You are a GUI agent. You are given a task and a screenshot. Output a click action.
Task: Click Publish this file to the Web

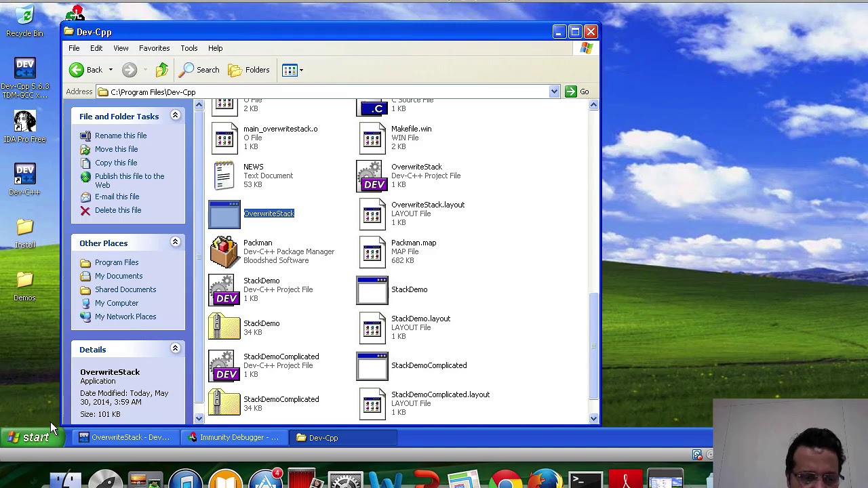tap(130, 180)
